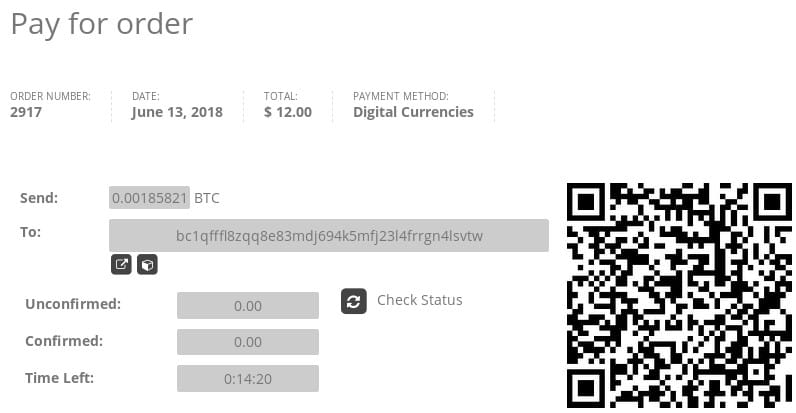Click the June 13, 2018 date
The width and height of the screenshot is (796, 413).
point(177,112)
